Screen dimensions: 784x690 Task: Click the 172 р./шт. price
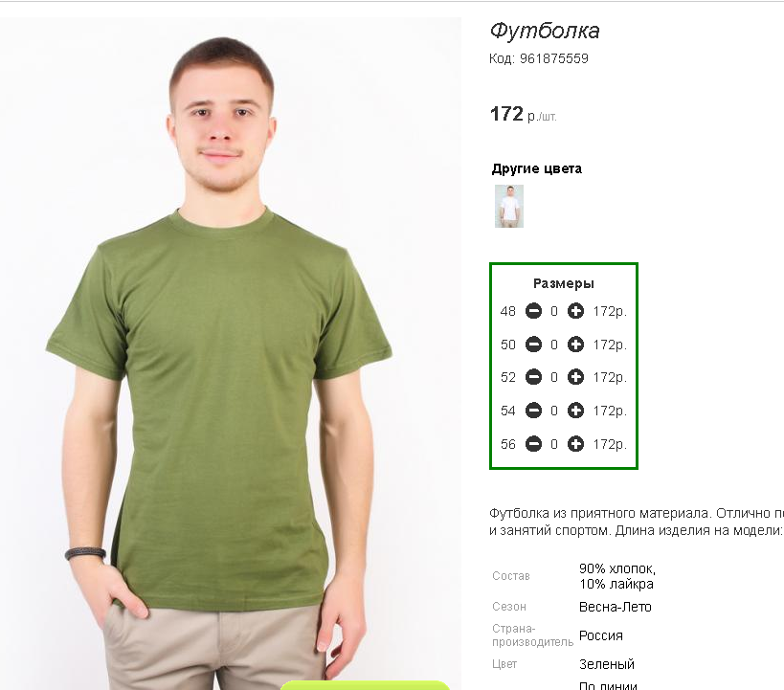[523, 114]
